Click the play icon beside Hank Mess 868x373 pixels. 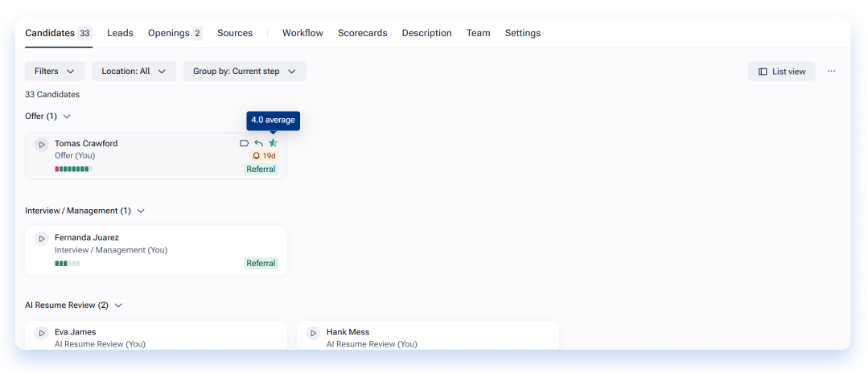[313, 334]
